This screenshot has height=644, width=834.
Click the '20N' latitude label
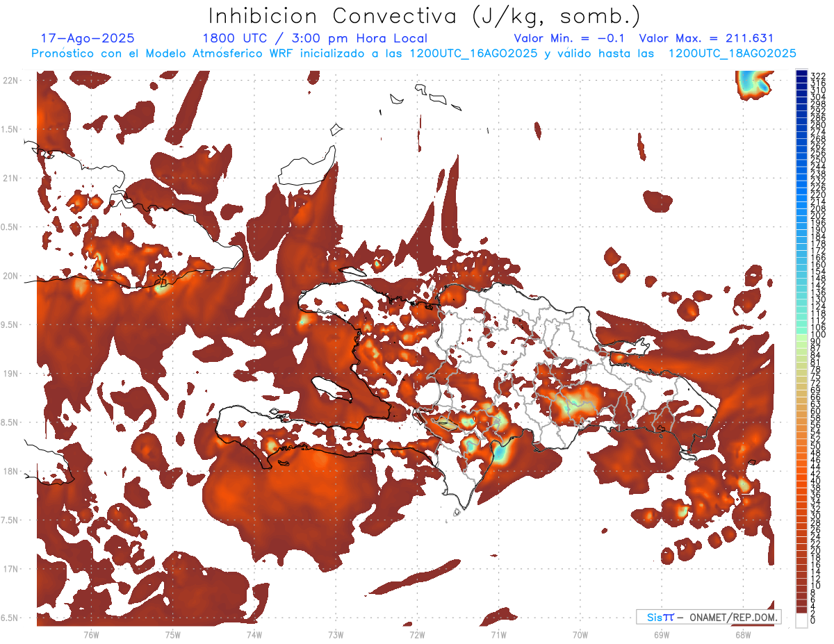coord(10,276)
